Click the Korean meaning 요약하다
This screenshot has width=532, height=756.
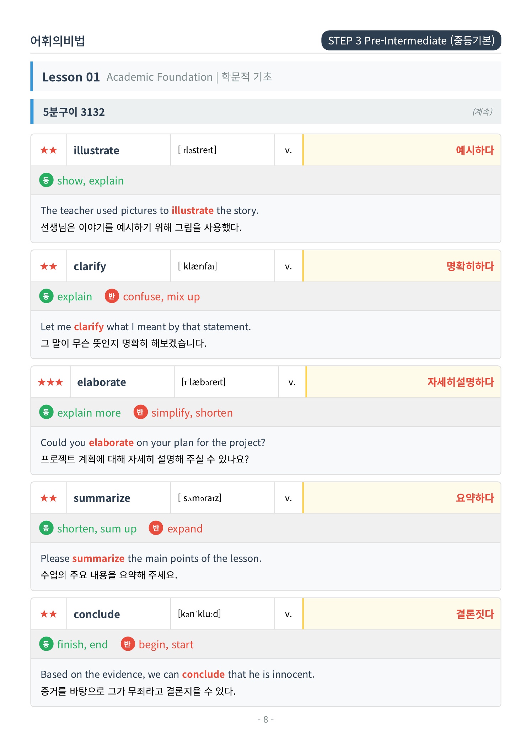[475, 498]
